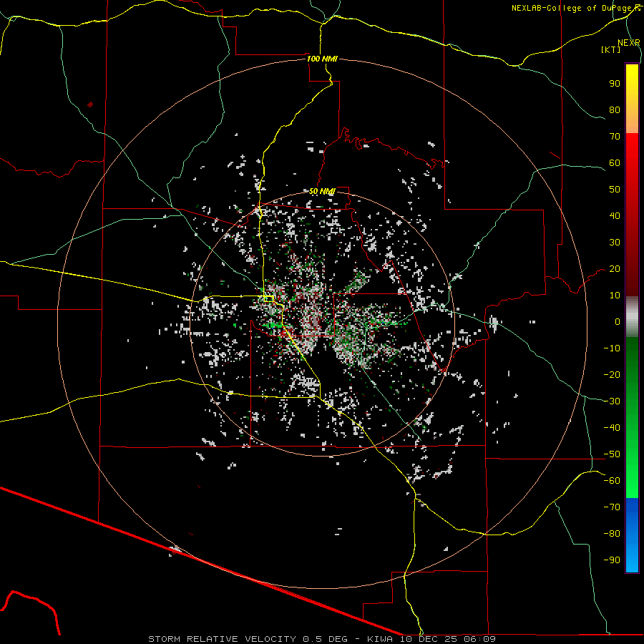The width and height of the screenshot is (644, 644).
Task: Click the -50 value on the velocity scale
Action: pos(612,454)
